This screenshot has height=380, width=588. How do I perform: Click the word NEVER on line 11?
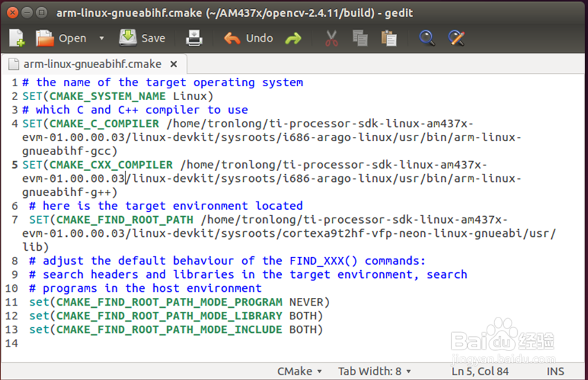coord(306,302)
